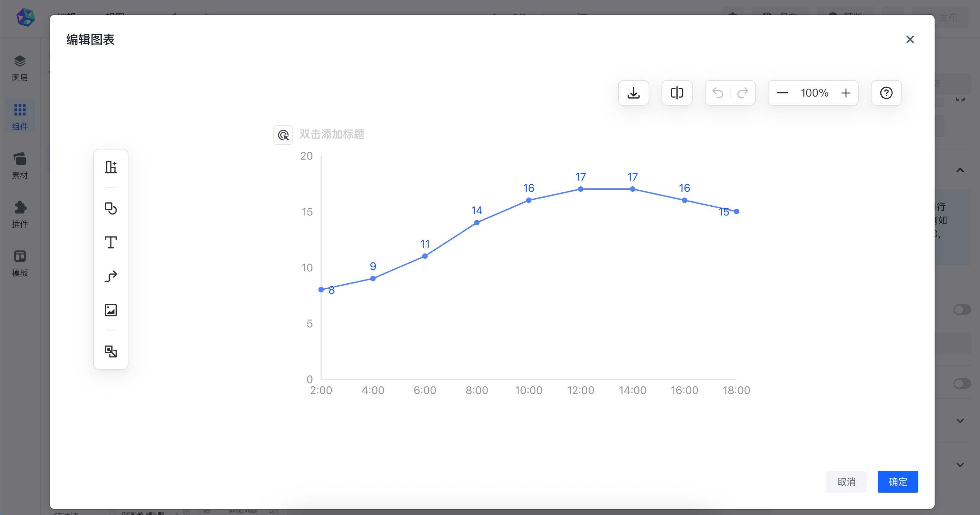This screenshot has width=980, height=515.
Task: Expand the bottom chevron in right panel
Action: [960, 465]
